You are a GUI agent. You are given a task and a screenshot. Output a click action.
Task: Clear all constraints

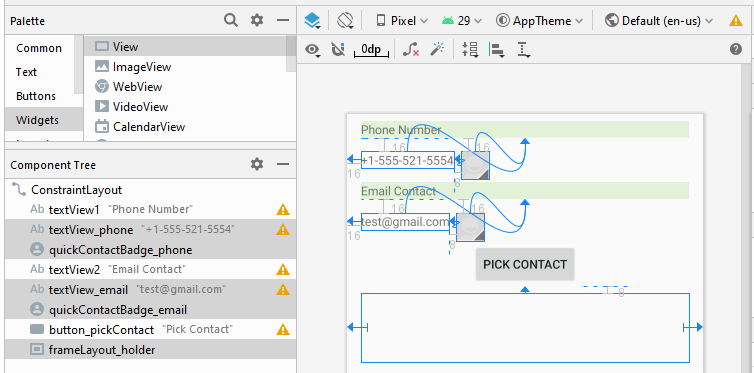[411, 50]
